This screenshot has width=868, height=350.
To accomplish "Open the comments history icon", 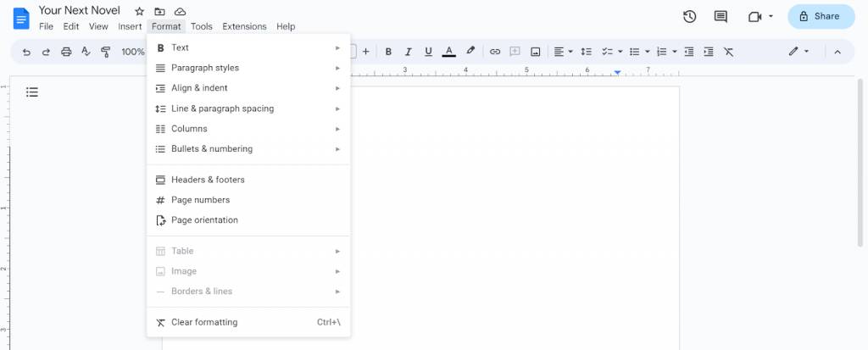I will coord(721,17).
